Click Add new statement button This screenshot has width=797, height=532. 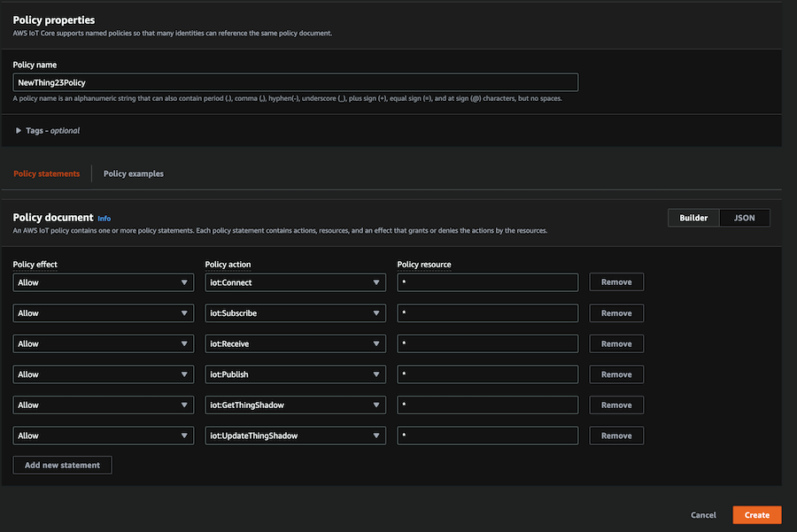click(x=62, y=465)
